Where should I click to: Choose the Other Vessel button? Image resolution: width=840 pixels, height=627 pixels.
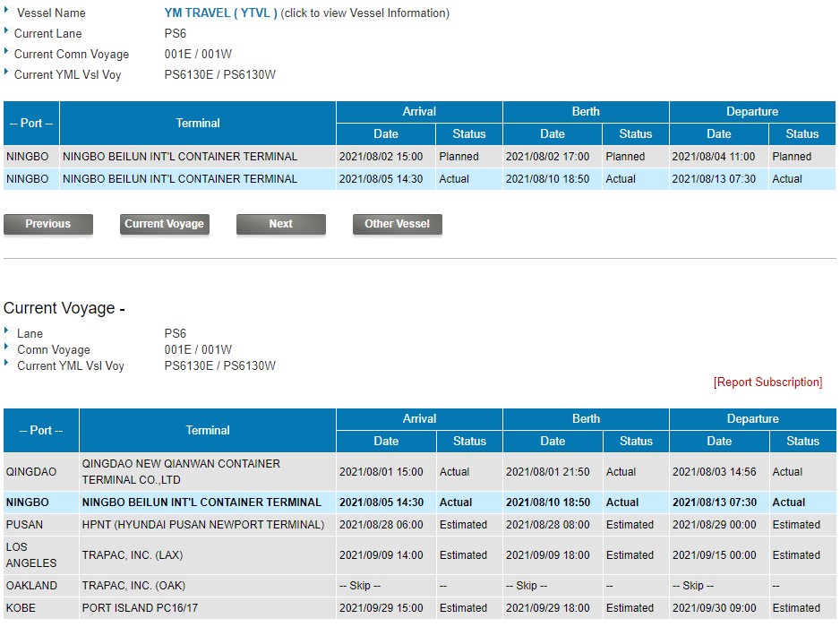click(x=397, y=224)
